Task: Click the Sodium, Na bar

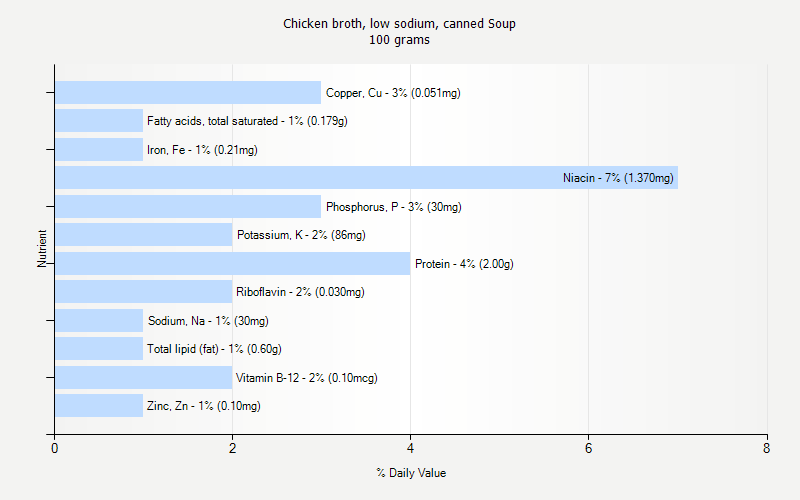Action: click(99, 321)
